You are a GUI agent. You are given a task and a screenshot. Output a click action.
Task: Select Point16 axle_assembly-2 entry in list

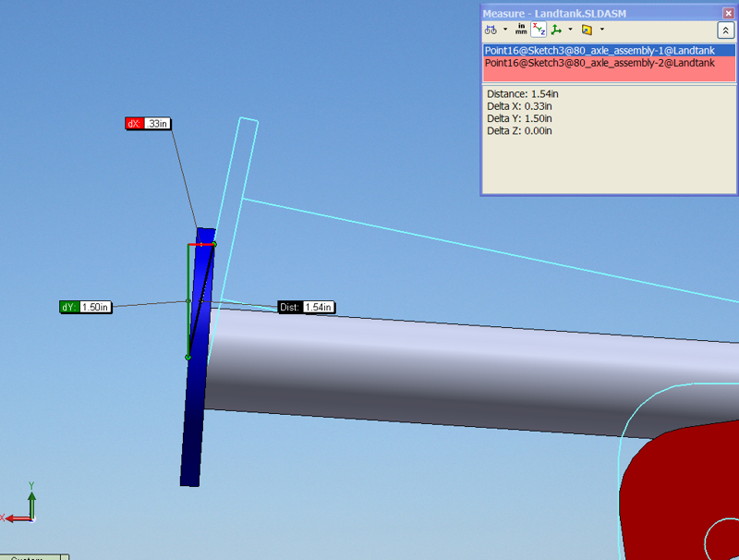point(609,63)
